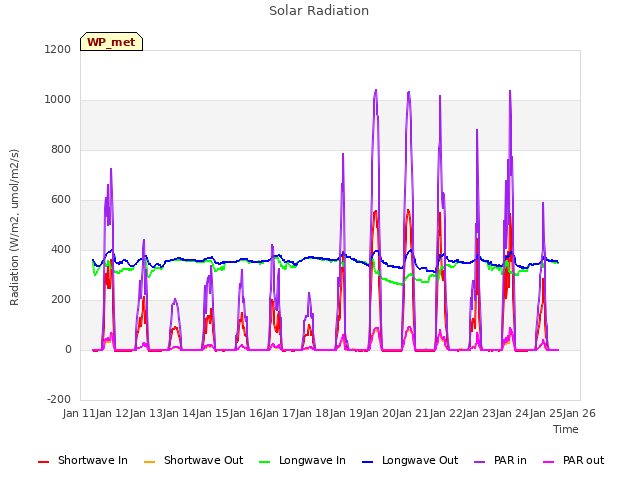This screenshot has width=640, height=480.
Task: Toggle Longwave In legend entry
Action: point(302,460)
